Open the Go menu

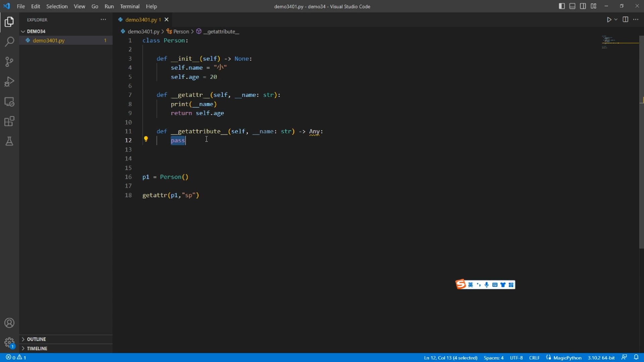(95, 6)
